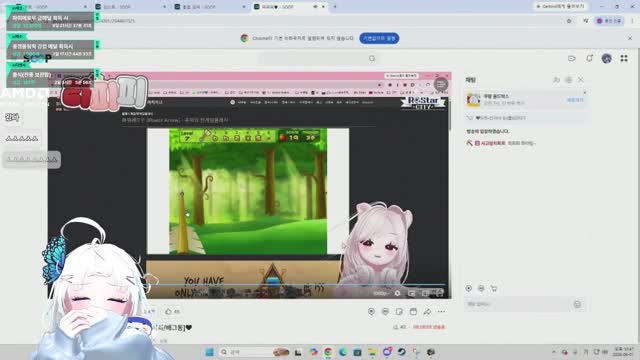Viewport: 640px width, 360px height.
Task: Click the note icon below player
Action: [x=399, y=311]
